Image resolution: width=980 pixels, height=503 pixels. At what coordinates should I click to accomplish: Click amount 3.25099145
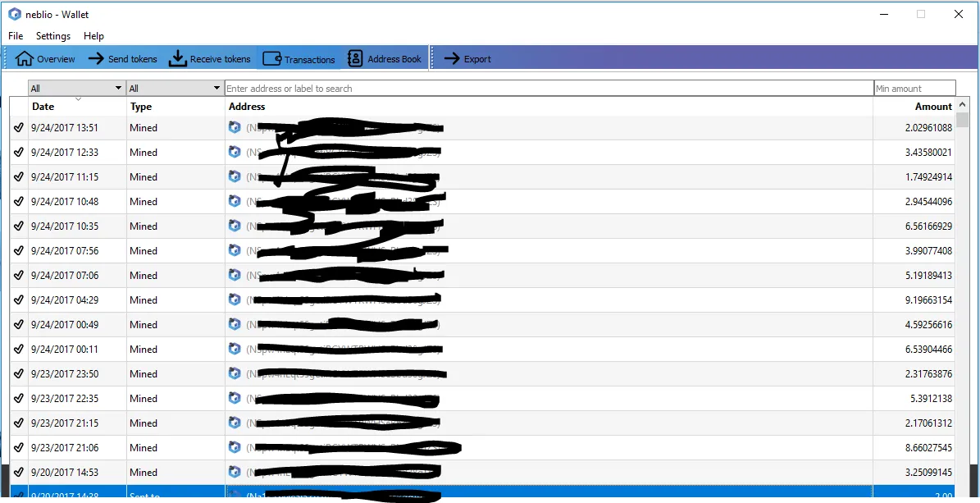point(929,473)
